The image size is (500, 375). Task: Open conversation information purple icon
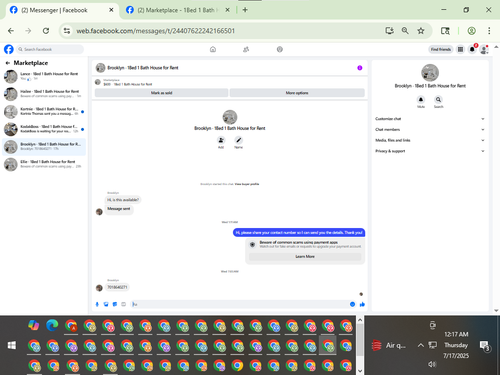(360, 68)
